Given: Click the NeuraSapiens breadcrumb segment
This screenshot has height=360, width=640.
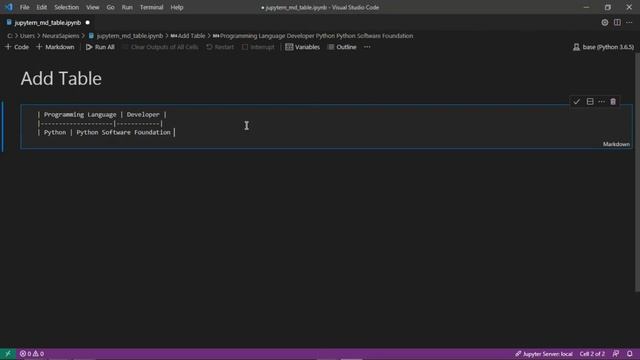Looking at the screenshot, I should point(60,36).
